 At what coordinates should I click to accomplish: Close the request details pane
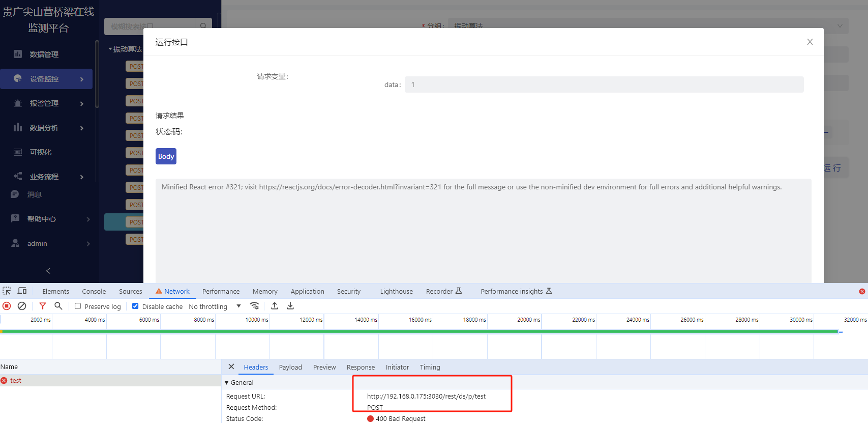tap(231, 366)
